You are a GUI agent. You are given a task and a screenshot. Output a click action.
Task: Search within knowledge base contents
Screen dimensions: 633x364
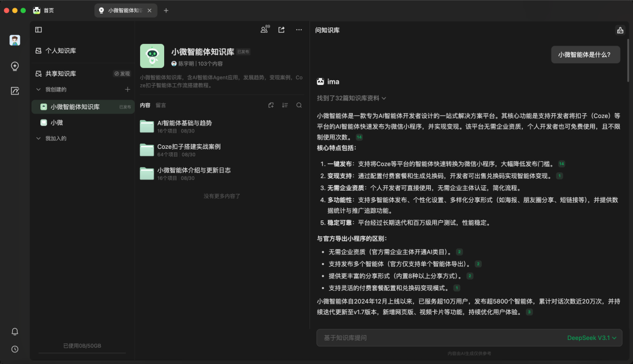pos(299,106)
